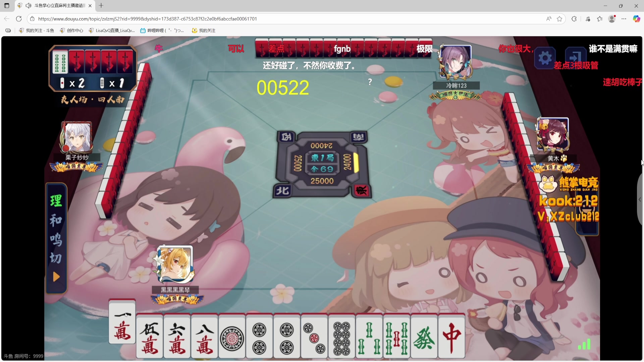Image resolution: width=644 pixels, height=362 pixels.
Task: Add page to favorites star icon
Action: click(559, 19)
